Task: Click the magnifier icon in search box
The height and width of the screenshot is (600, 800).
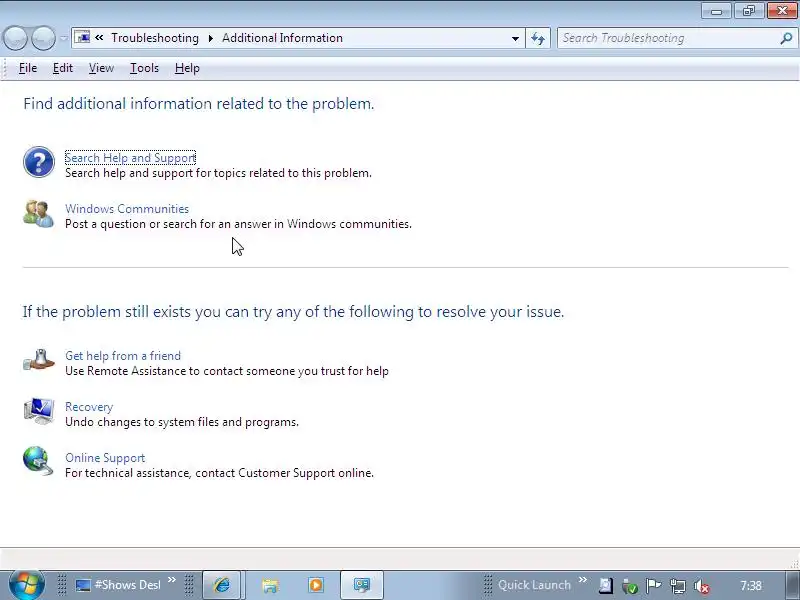Action: (x=786, y=38)
